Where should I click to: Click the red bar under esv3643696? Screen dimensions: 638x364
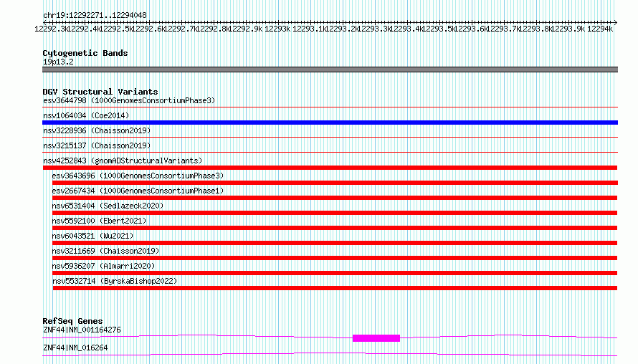[335, 183]
